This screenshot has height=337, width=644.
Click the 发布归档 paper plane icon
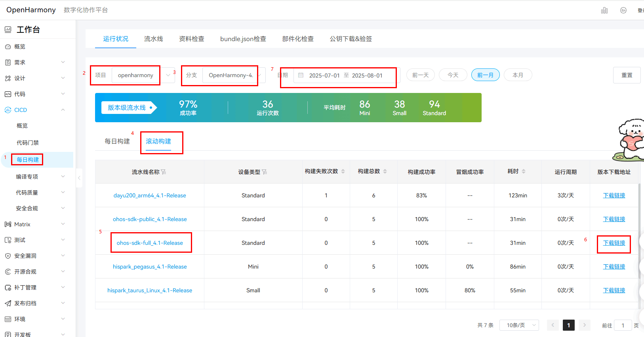8,303
